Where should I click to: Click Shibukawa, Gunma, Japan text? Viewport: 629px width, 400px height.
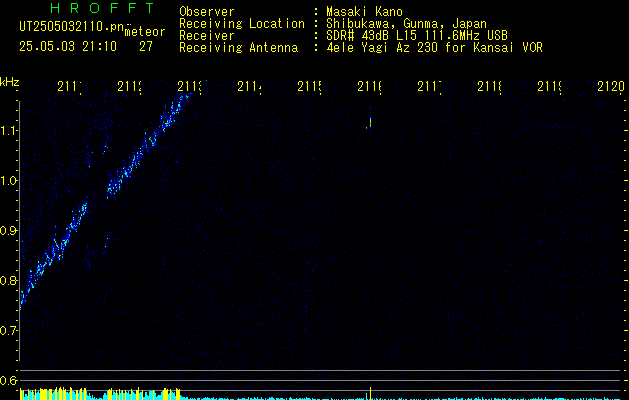pyautogui.click(x=406, y=24)
